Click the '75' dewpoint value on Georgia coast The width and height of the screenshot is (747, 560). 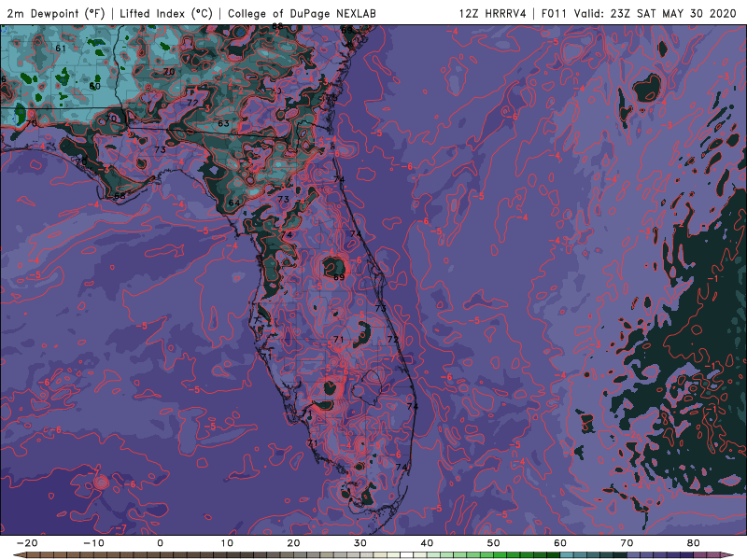(x=331, y=98)
